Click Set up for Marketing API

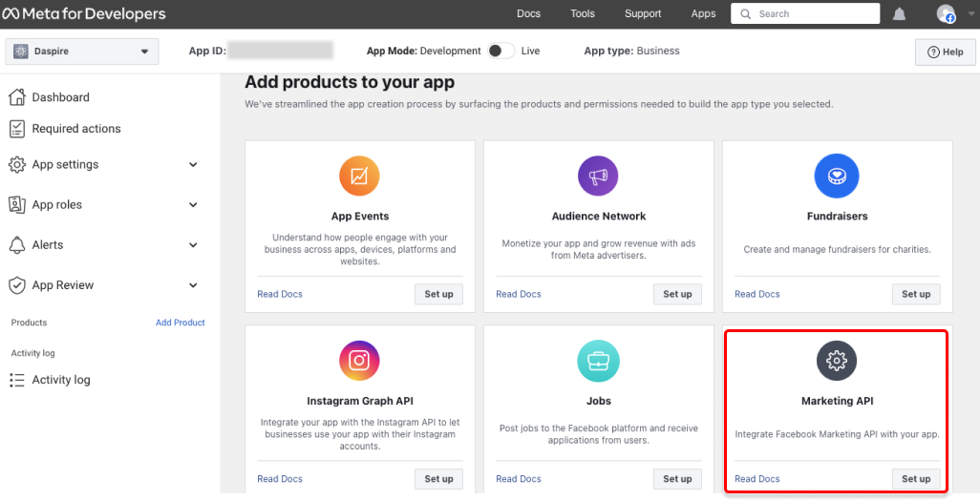click(x=916, y=479)
